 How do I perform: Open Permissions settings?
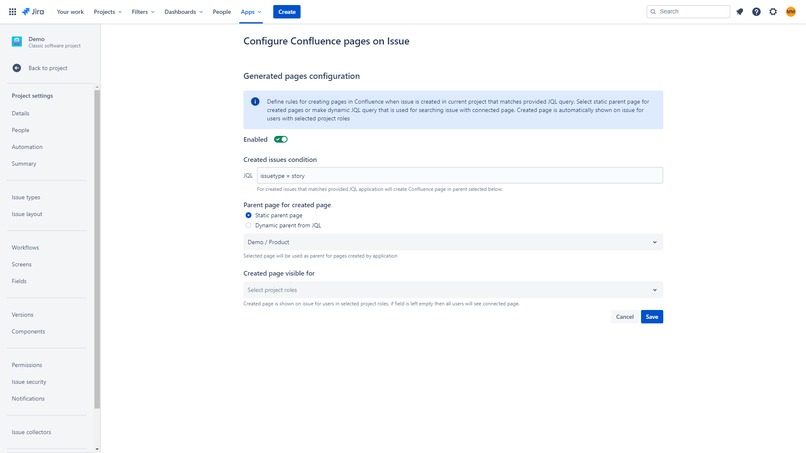pos(27,365)
